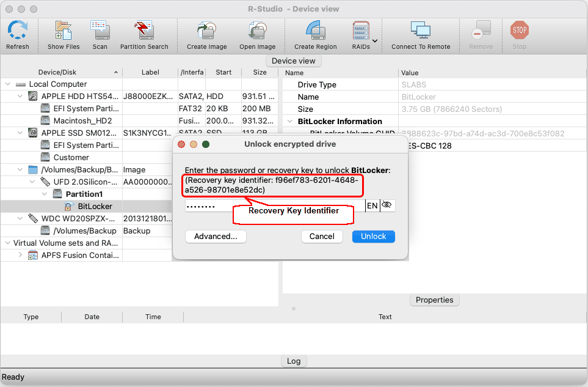
Task: Click the EN keyboard language indicator
Action: point(372,205)
